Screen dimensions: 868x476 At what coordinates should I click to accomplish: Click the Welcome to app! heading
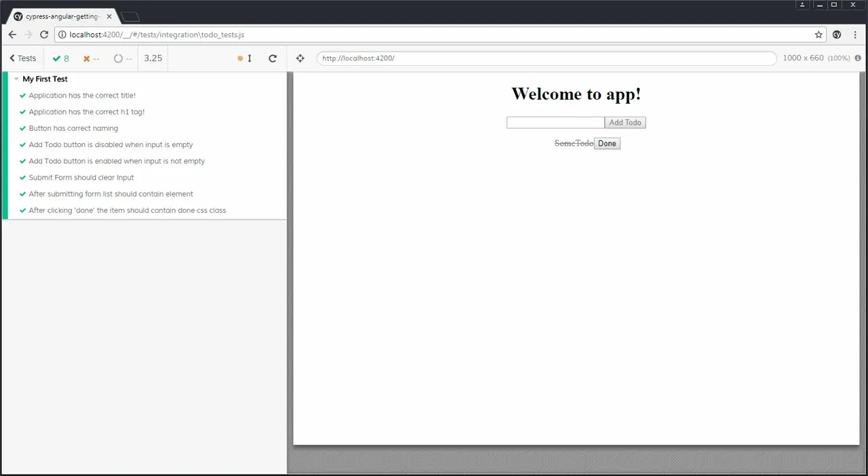click(576, 94)
